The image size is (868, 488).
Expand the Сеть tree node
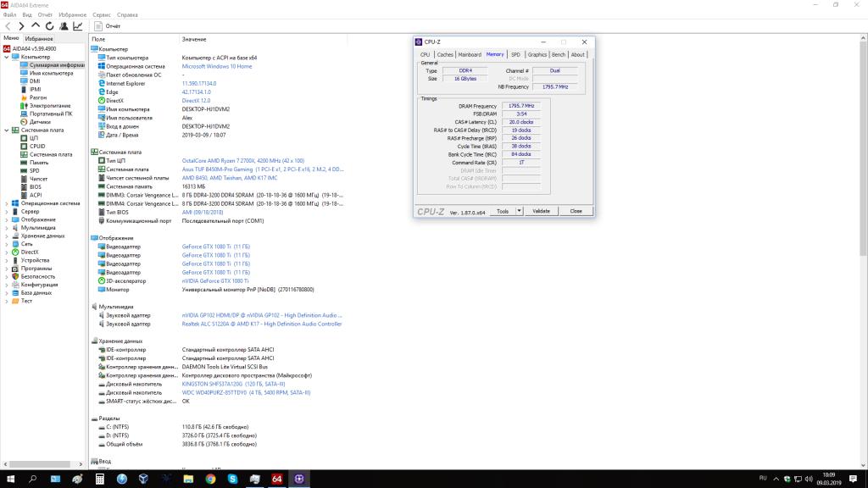point(6,244)
